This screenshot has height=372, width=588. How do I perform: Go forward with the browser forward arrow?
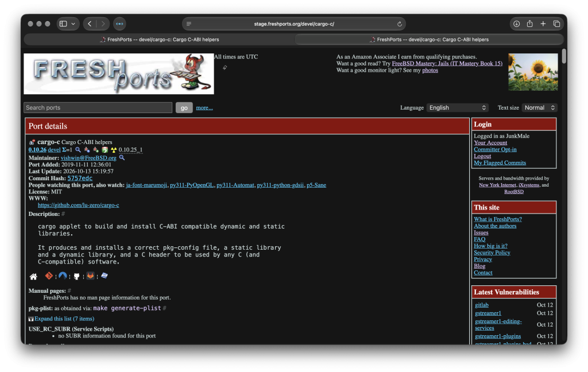[103, 24]
